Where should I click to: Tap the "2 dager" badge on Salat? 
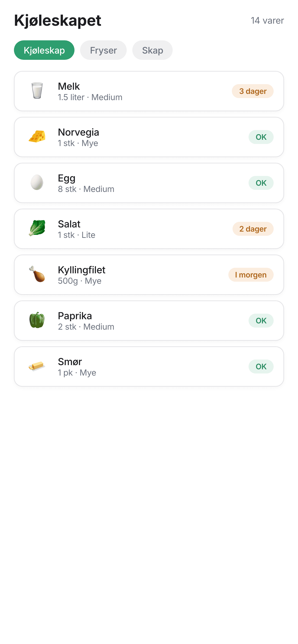[x=253, y=229]
